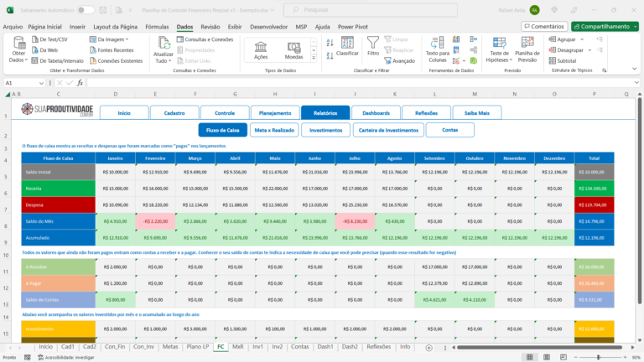
Task: Open Carteira de Investimentos report
Action: coord(388,130)
